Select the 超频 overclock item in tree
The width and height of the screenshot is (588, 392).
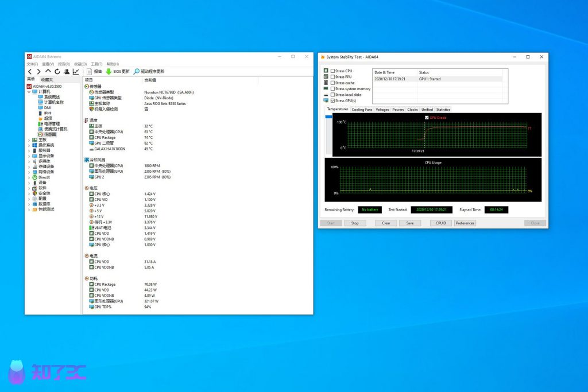coord(45,118)
